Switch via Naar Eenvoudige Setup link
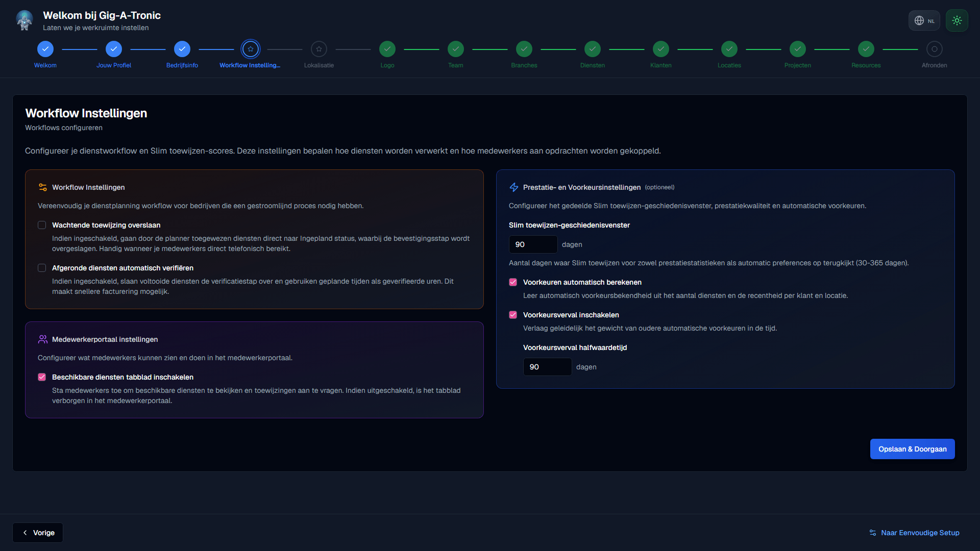The width and height of the screenshot is (980, 551). click(x=914, y=533)
